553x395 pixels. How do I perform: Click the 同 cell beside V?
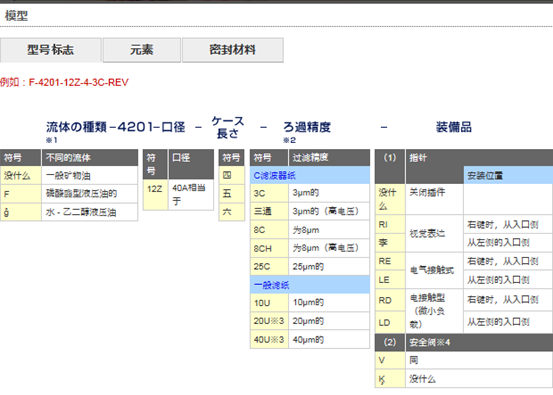coord(479,360)
